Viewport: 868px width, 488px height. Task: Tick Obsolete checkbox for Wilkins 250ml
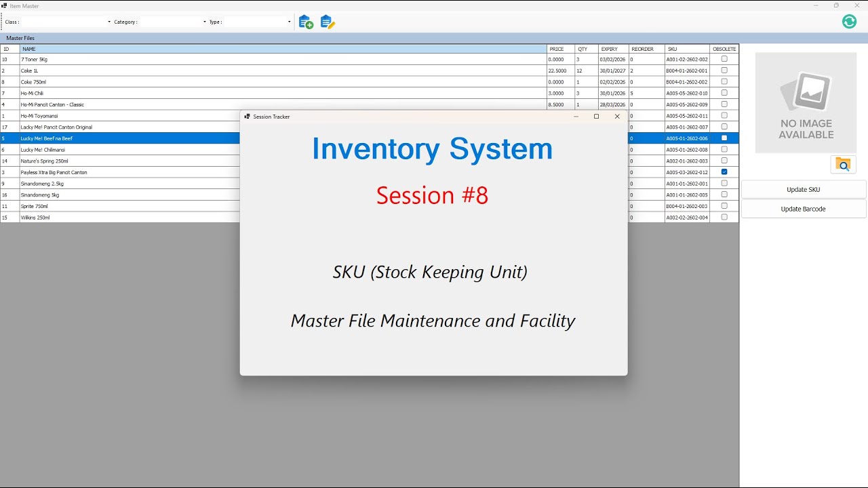click(x=724, y=218)
